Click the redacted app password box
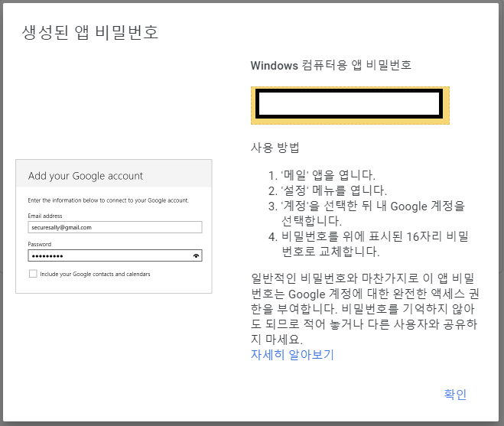 pos(350,105)
